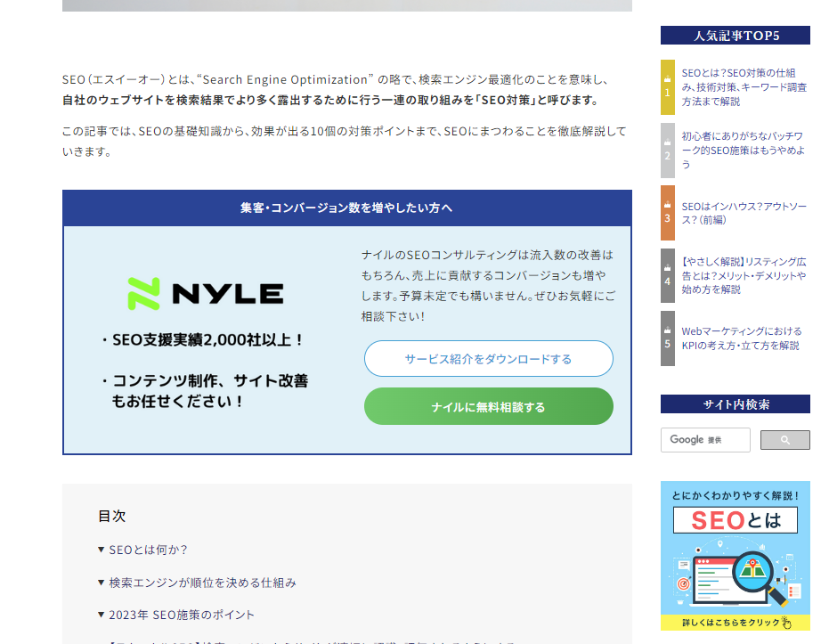Click paragraph starting 'この記事では、SEOの基礎知識'
The image size is (829, 644).
click(345, 141)
